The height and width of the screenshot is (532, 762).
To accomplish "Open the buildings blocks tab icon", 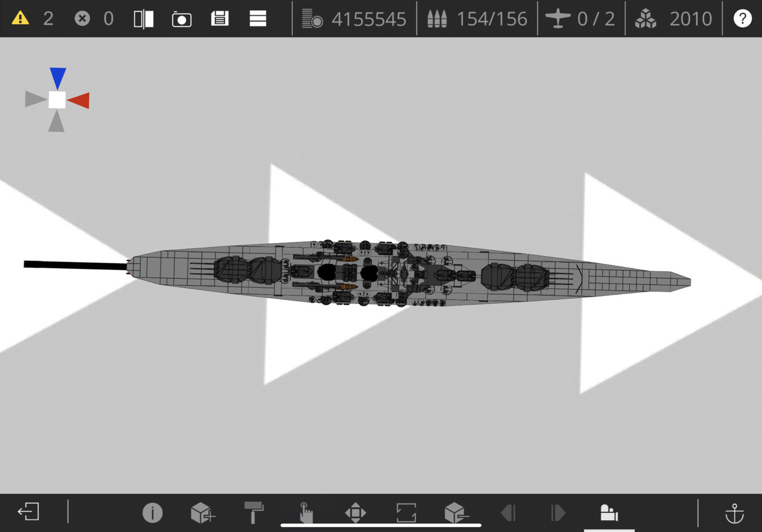I will [609, 513].
